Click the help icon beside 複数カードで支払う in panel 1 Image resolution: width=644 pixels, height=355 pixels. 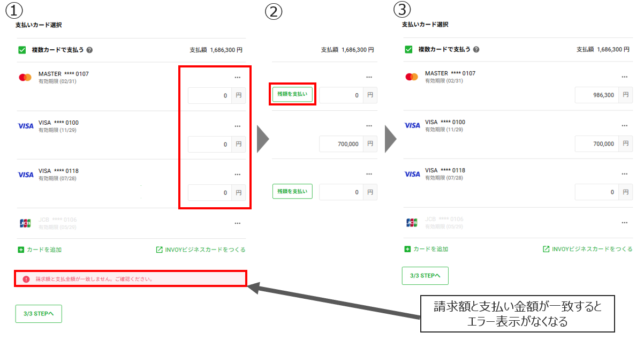click(89, 50)
